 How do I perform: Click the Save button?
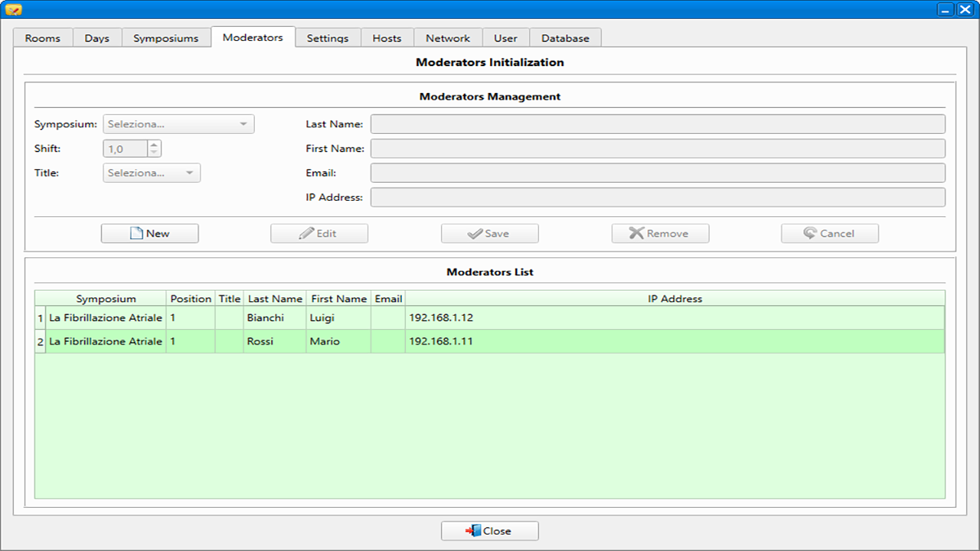pos(490,233)
